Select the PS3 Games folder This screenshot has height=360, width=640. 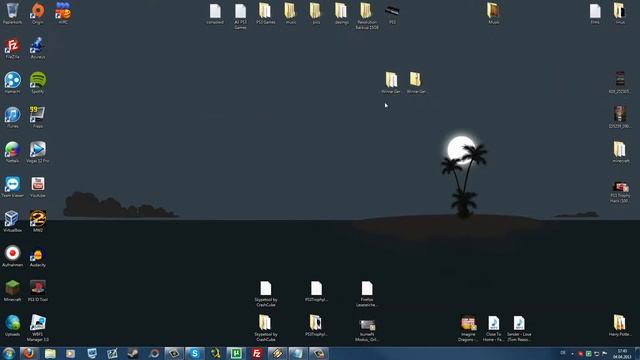265,13
